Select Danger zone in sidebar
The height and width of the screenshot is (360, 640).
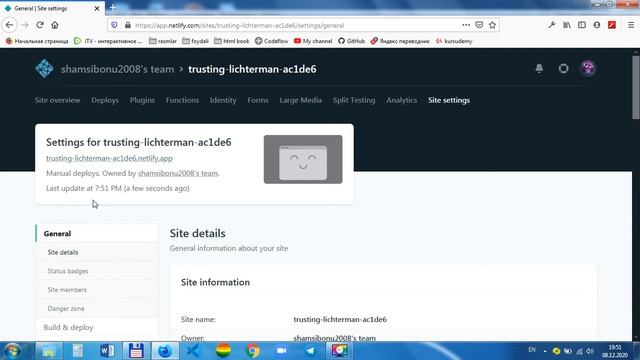pos(97,309)
